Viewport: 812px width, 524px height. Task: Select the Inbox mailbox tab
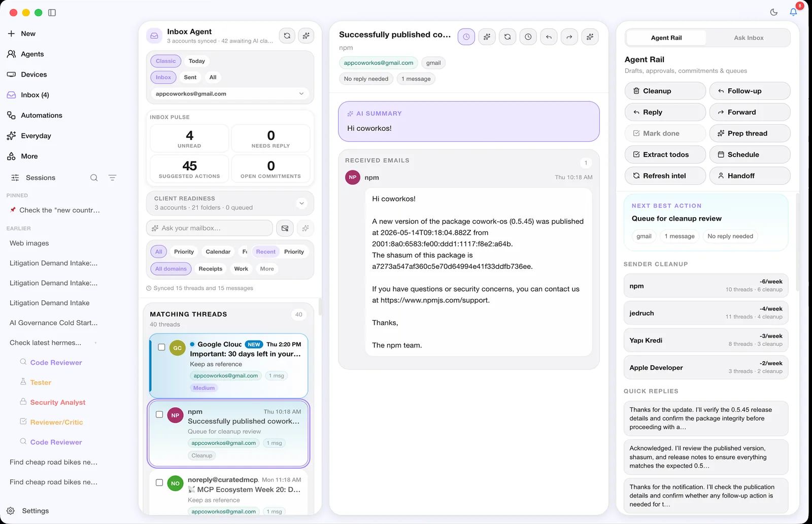163,77
